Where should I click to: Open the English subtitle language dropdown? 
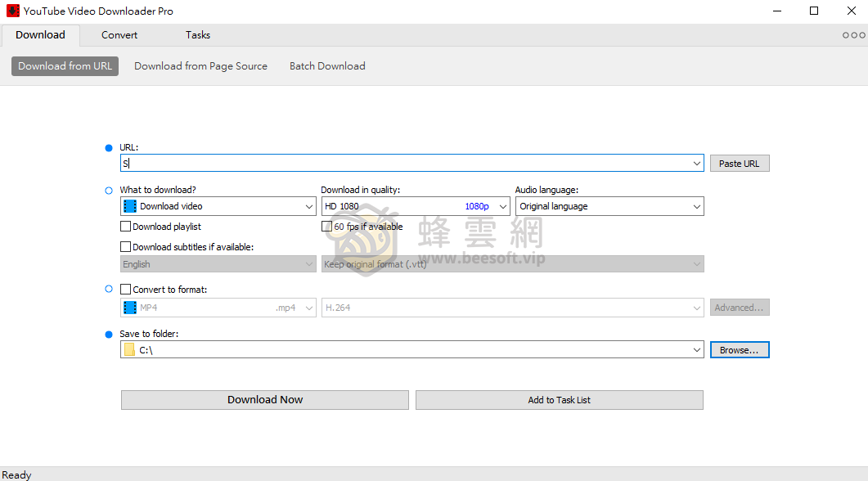coord(218,264)
